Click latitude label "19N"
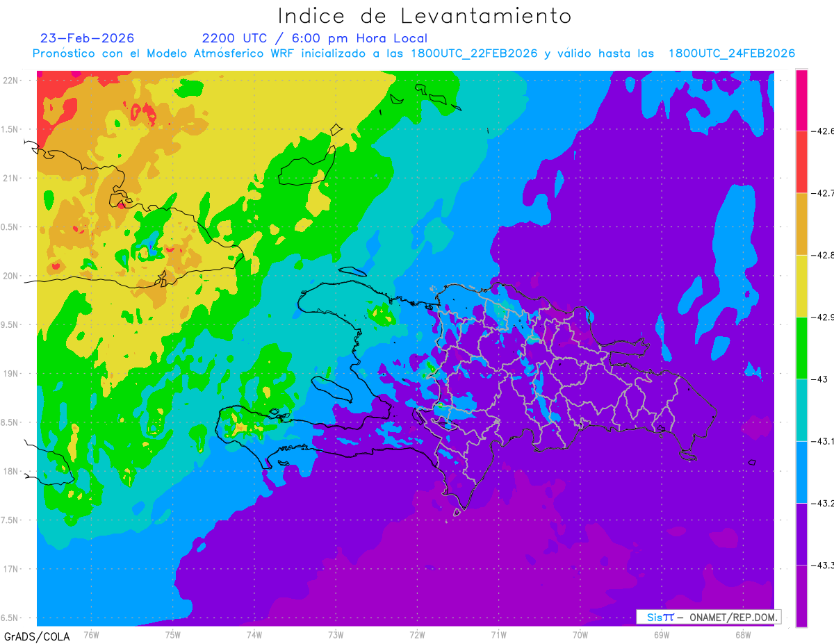Viewport: 834px width, 644px height. click(11, 373)
